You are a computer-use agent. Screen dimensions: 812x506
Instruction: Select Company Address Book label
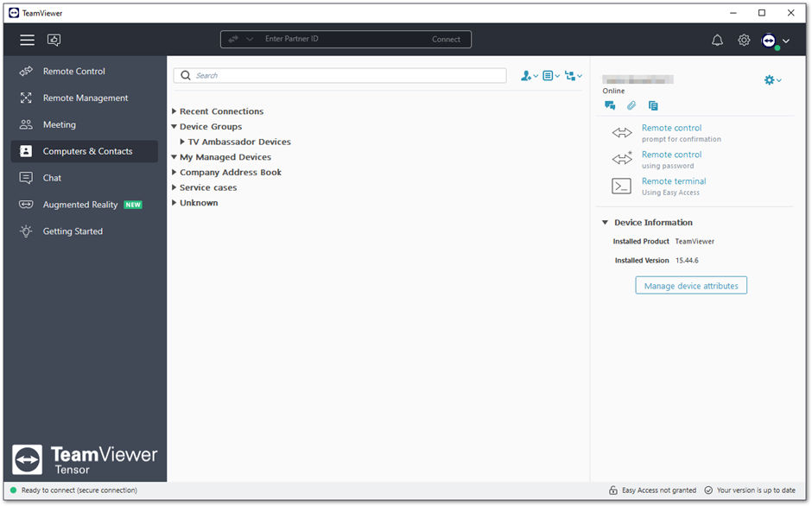pyautogui.click(x=231, y=173)
